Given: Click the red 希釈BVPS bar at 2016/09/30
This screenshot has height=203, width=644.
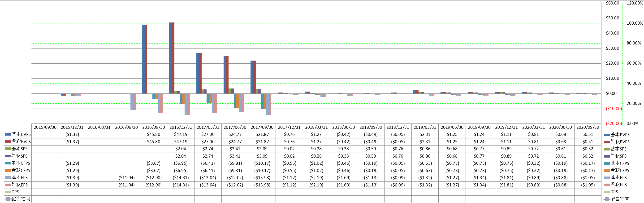Looking at the screenshot, I should point(146,59).
